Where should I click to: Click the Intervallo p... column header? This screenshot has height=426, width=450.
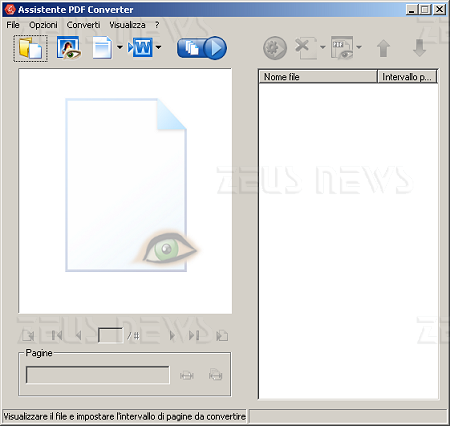coord(407,77)
